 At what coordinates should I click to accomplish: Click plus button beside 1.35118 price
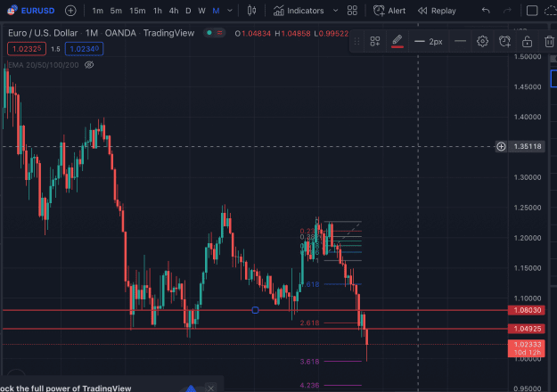(501, 146)
